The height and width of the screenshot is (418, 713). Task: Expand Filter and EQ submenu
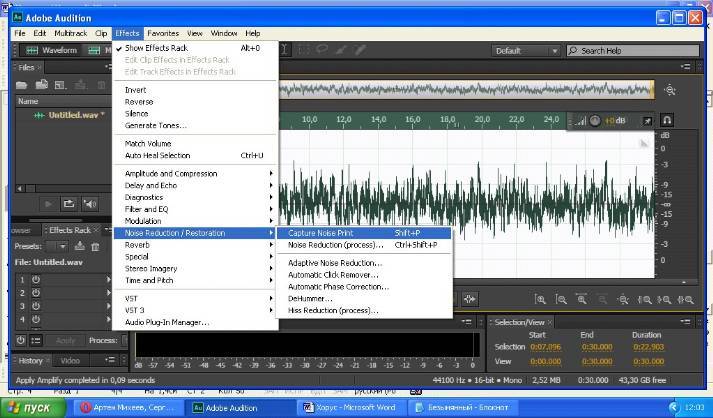pos(195,209)
